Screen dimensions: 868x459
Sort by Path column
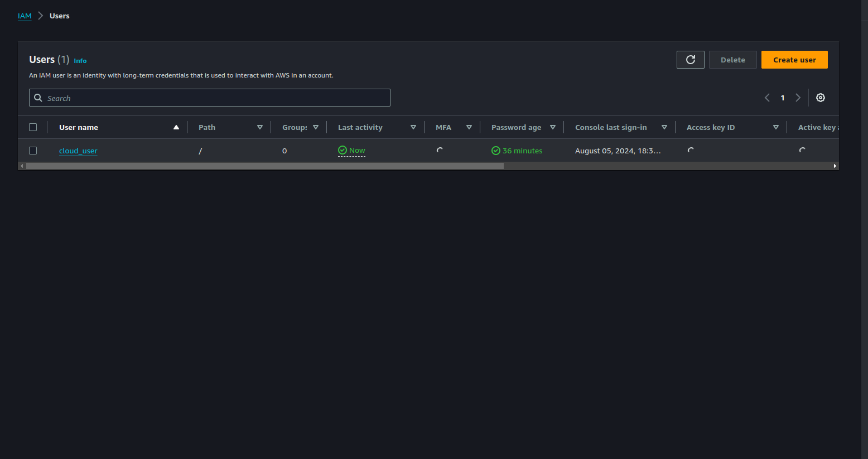259,127
